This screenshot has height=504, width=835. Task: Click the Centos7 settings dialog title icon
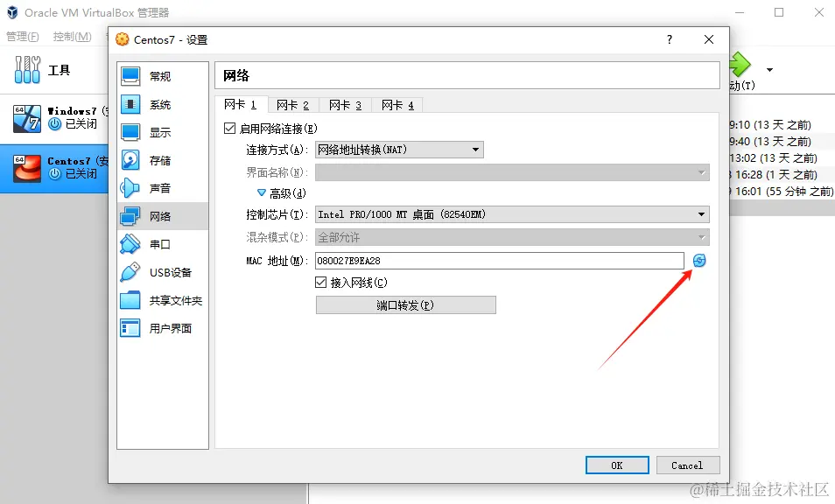pos(123,39)
